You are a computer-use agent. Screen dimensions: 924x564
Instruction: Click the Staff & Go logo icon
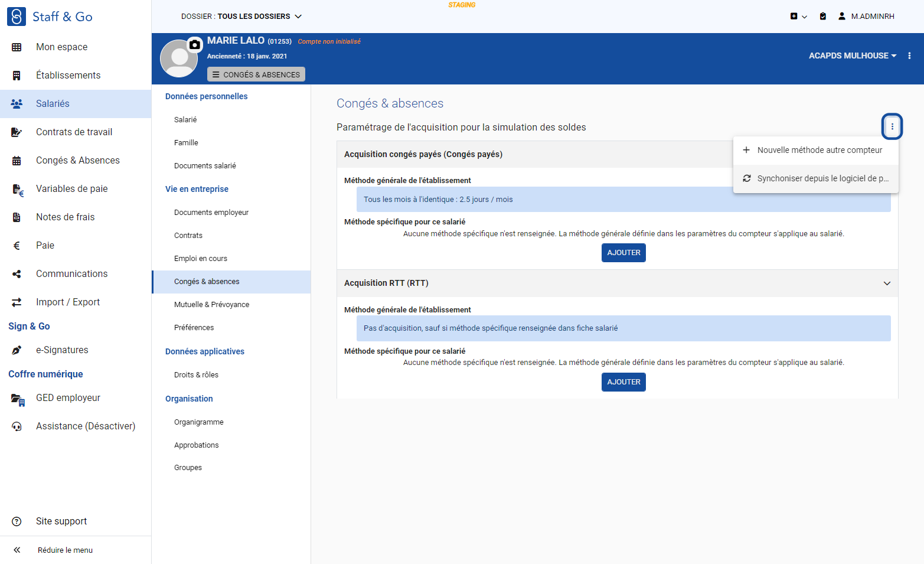pos(17,17)
